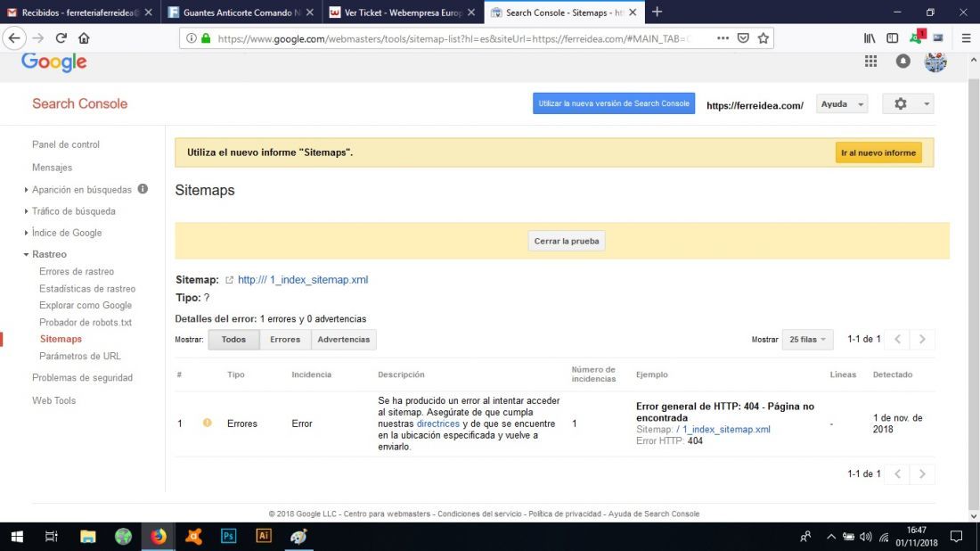
Task: Save page to Pocket icon
Action: (742, 38)
